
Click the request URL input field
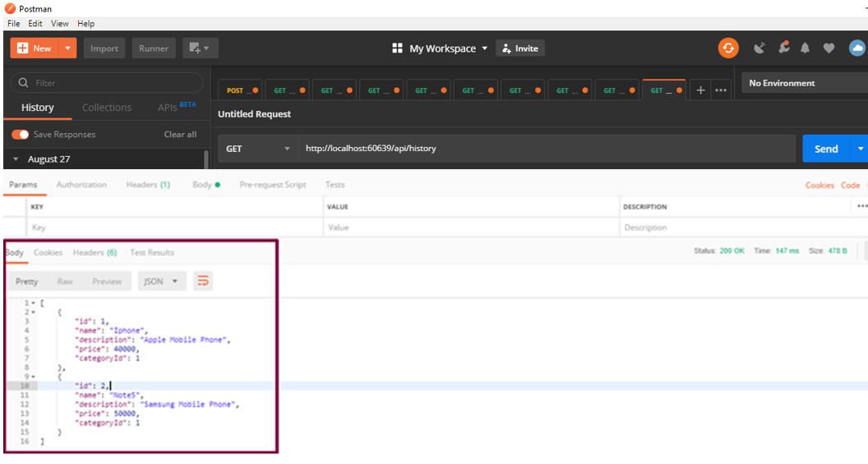click(542, 149)
